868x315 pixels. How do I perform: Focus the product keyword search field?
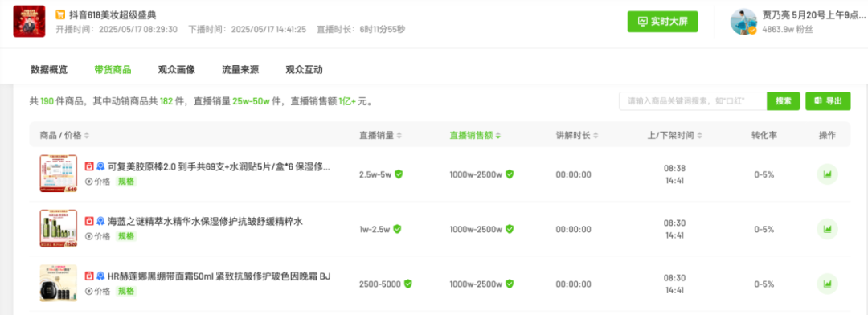click(x=693, y=101)
